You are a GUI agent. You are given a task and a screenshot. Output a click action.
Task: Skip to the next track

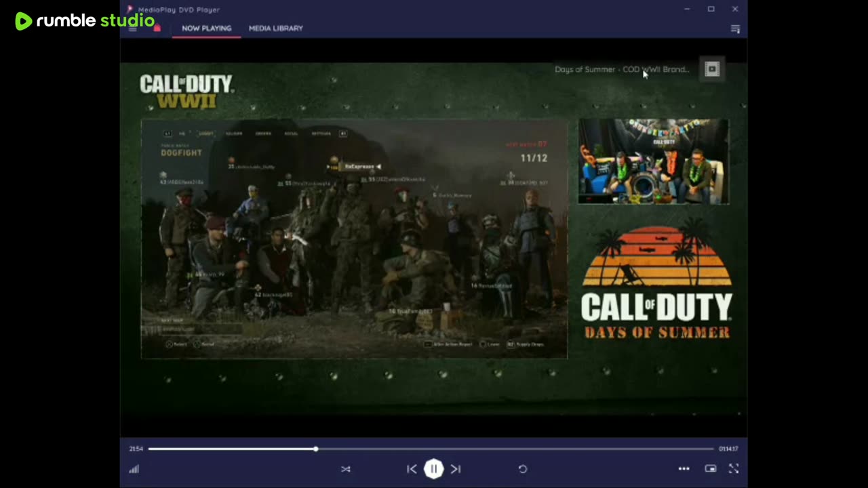pyautogui.click(x=456, y=469)
